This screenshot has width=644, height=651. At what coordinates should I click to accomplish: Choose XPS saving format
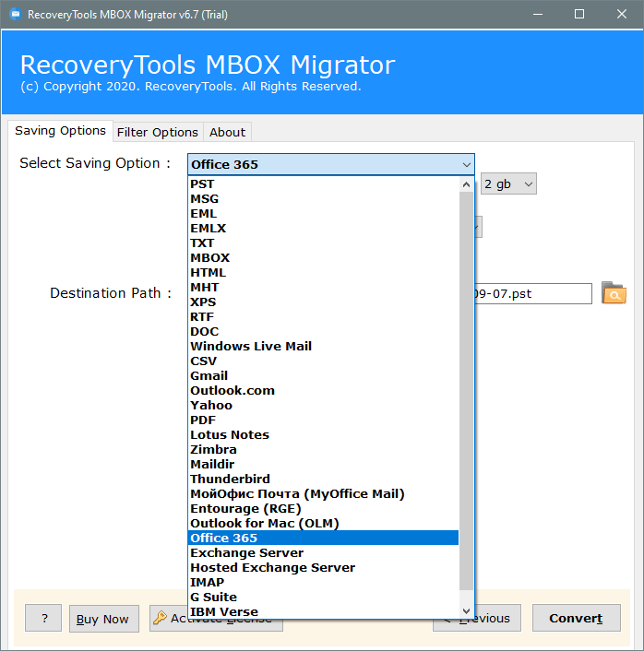pyautogui.click(x=323, y=302)
